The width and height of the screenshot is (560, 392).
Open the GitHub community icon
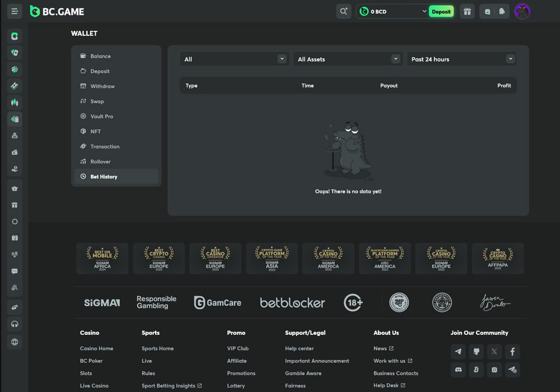point(476,352)
